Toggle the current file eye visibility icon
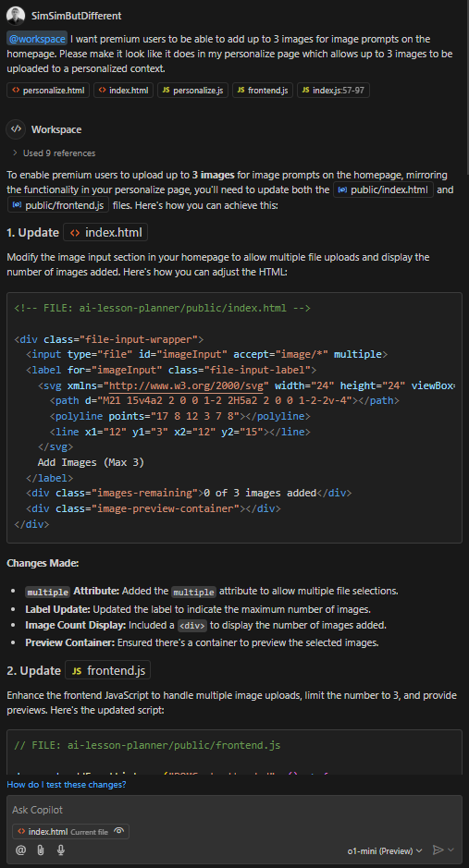The width and height of the screenshot is (469, 868). click(119, 831)
